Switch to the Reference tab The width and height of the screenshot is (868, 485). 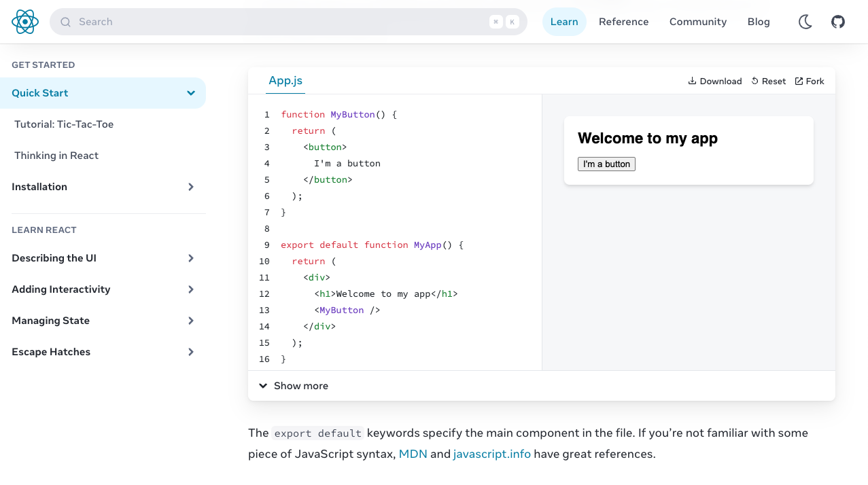pyautogui.click(x=623, y=21)
